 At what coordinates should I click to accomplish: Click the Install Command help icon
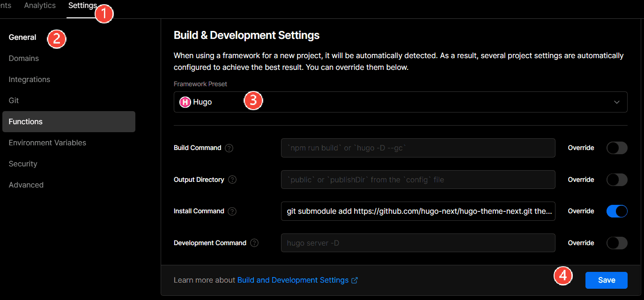tap(232, 211)
